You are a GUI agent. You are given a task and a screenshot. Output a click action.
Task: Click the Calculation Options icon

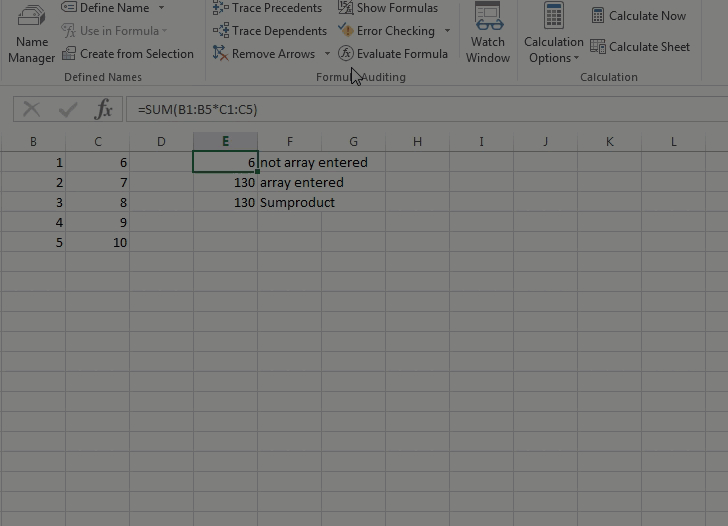point(553,15)
